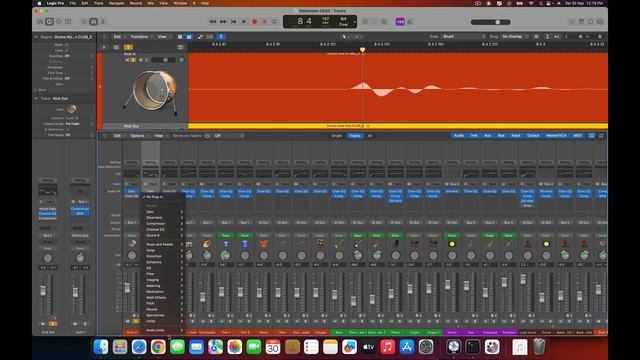Click the Kick In channel strip instrument icon
This screenshot has width=640, height=360.
click(132, 244)
